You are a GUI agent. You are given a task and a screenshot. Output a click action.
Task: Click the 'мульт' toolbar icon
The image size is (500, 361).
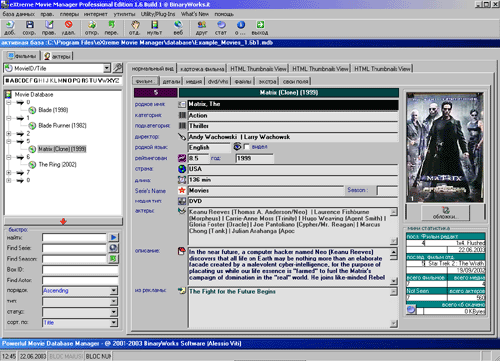pyautogui.click(x=155, y=25)
